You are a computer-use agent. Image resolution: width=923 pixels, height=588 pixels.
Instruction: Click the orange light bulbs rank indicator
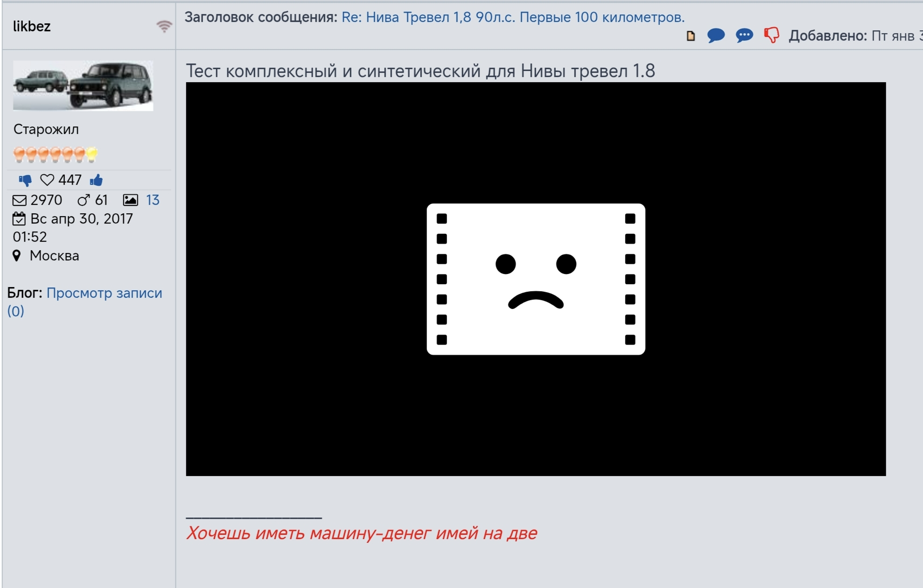(56, 154)
